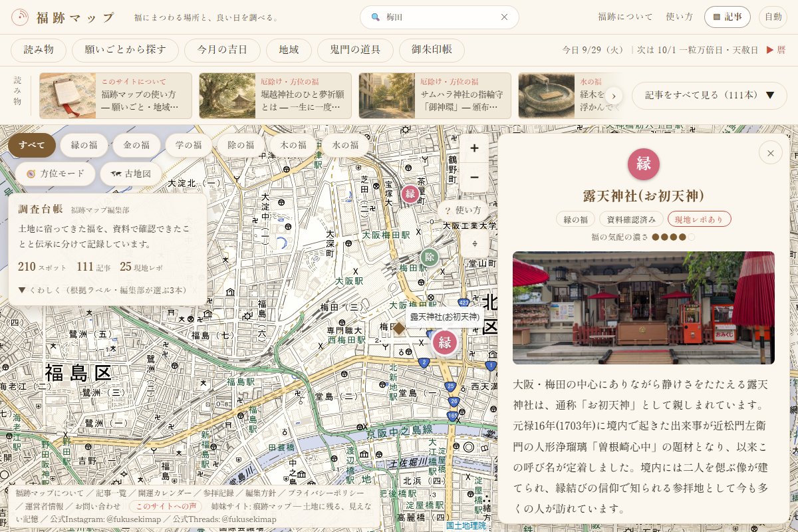The height and width of the screenshot is (532, 798).
Task: Click the 福跡マップ logo icon
Action: [20, 17]
